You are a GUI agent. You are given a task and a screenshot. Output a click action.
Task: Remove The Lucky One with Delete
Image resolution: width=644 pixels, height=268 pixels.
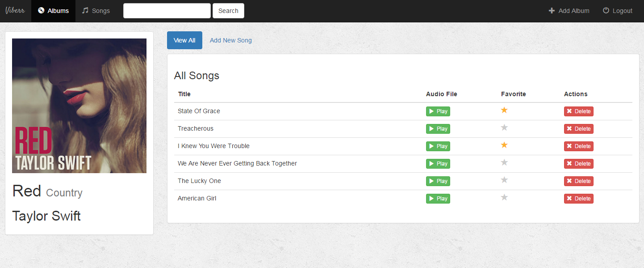(578, 181)
